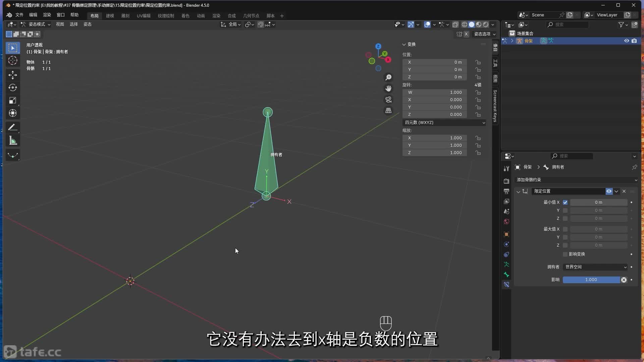Screen dimensions: 644x362
Task: Switch to rendered viewport shading
Action: click(x=486, y=24)
